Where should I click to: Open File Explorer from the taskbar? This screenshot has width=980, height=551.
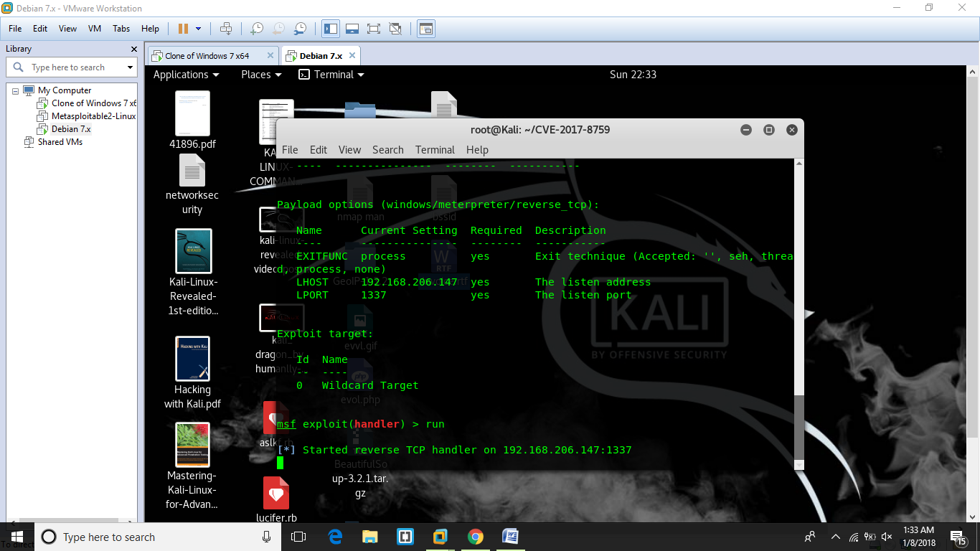pos(370,537)
